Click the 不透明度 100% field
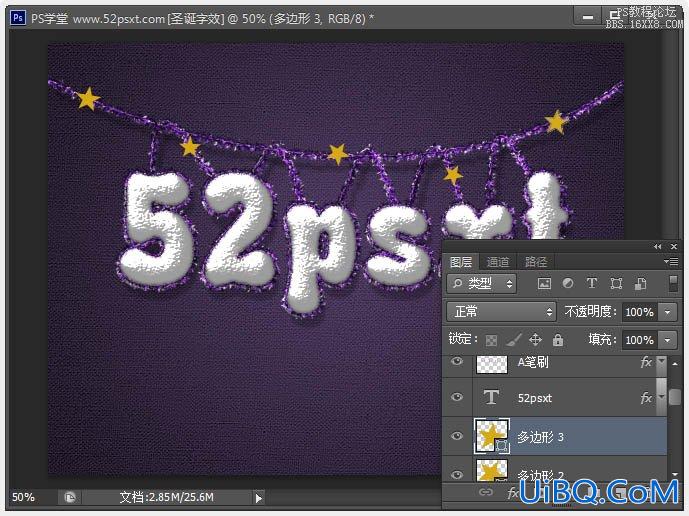Screen dimensions: 689x516 pyautogui.click(x=639, y=312)
